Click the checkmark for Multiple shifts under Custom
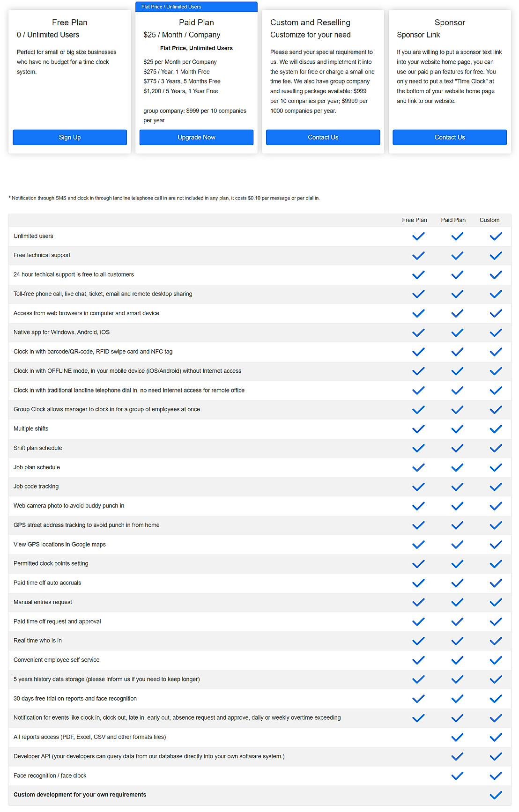This screenshot has width=519, height=812. click(495, 428)
